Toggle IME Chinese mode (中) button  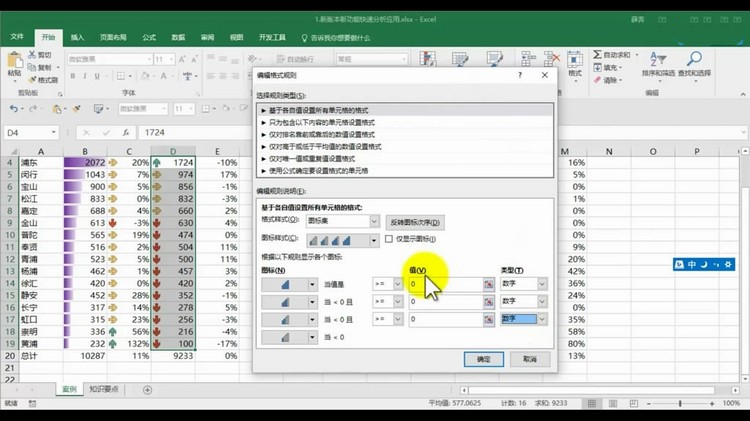(x=692, y=264)
